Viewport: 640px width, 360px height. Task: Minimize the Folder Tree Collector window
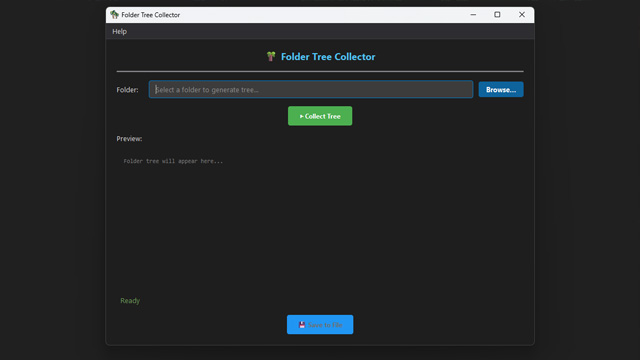click(473, 15)
